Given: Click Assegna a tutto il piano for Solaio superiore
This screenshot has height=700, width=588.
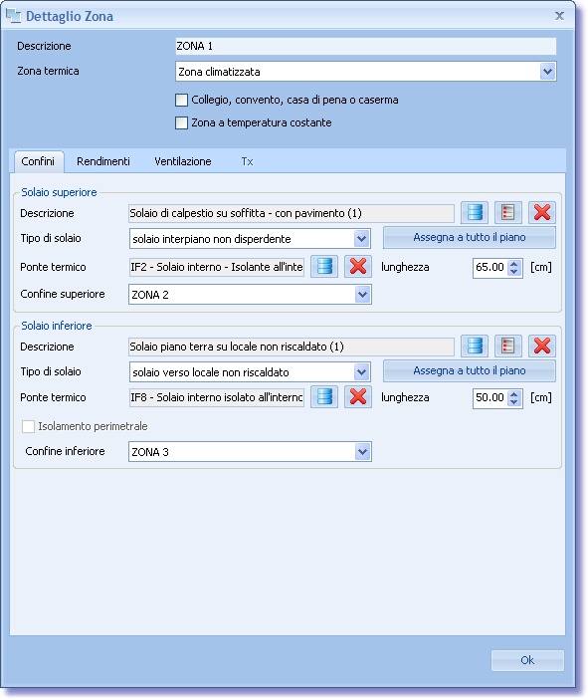Looking at the screenshot, I should pyautogui.click(x=470, y=238).
